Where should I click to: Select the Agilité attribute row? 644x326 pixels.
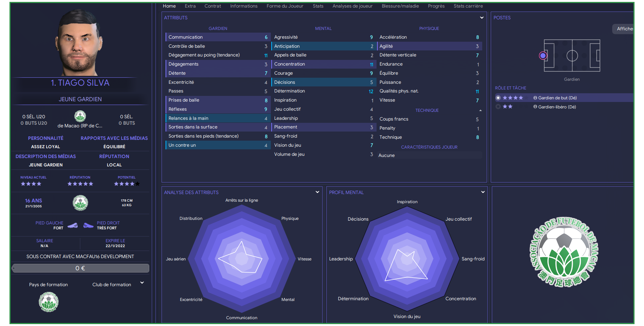pyautogui.click(x=430, y=46)
